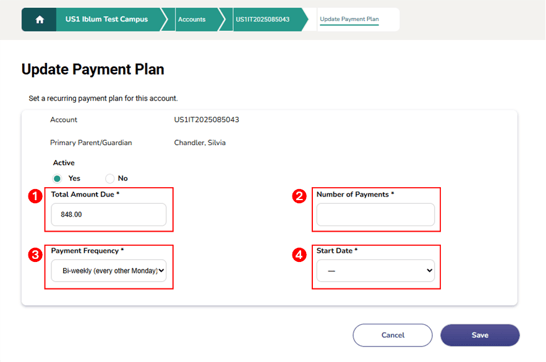Screen dimensions: 546x362
Task: Click red marker number 3
Action: [35, 255]
